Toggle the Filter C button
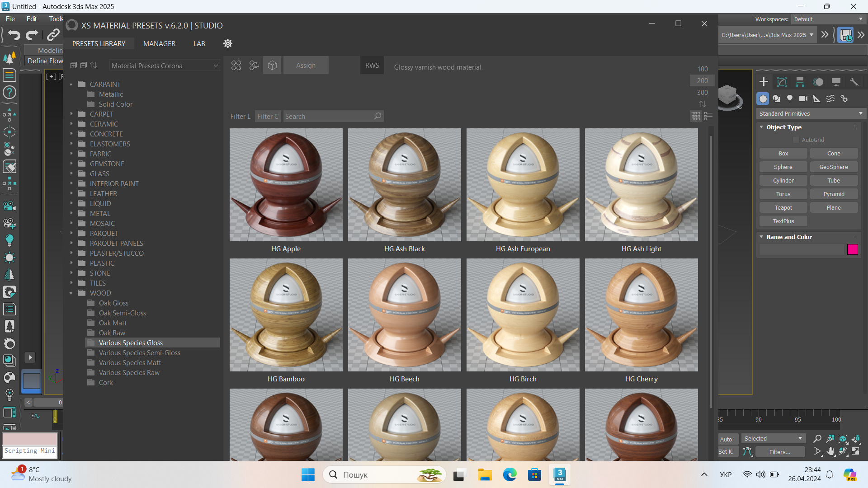 [268, 117]
